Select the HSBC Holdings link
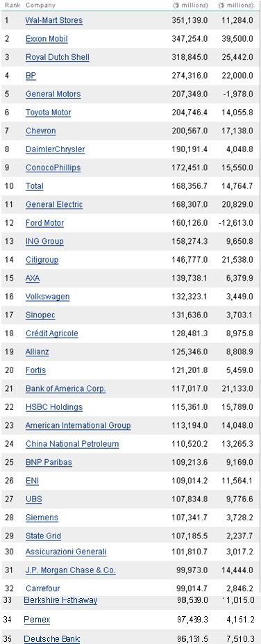The height and width of the screenshot is (644, 261). [x=53, y=407]
